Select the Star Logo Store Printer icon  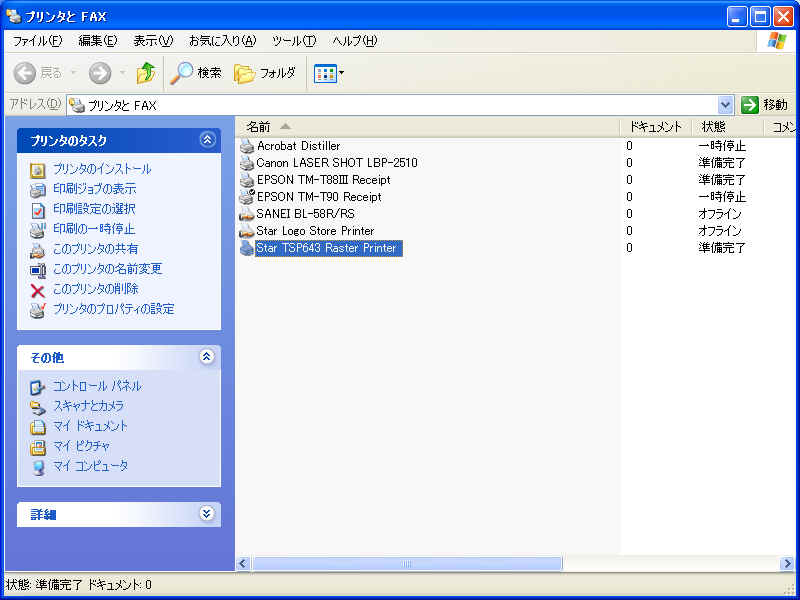pos(247,231)
